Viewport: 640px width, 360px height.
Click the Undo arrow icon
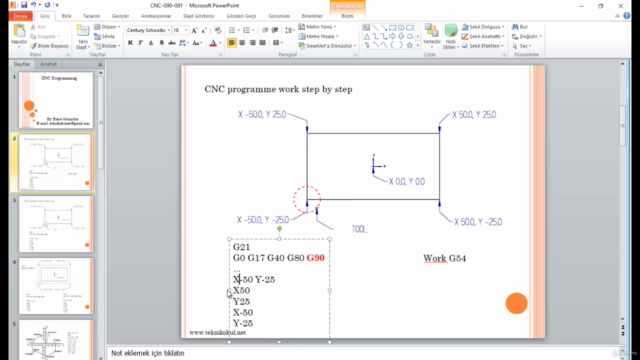coord(33,5)
